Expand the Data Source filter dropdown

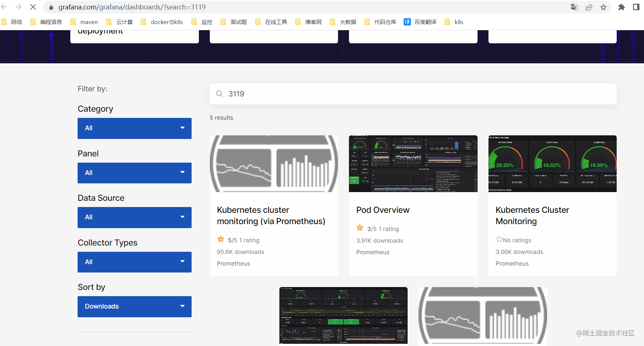134,218
